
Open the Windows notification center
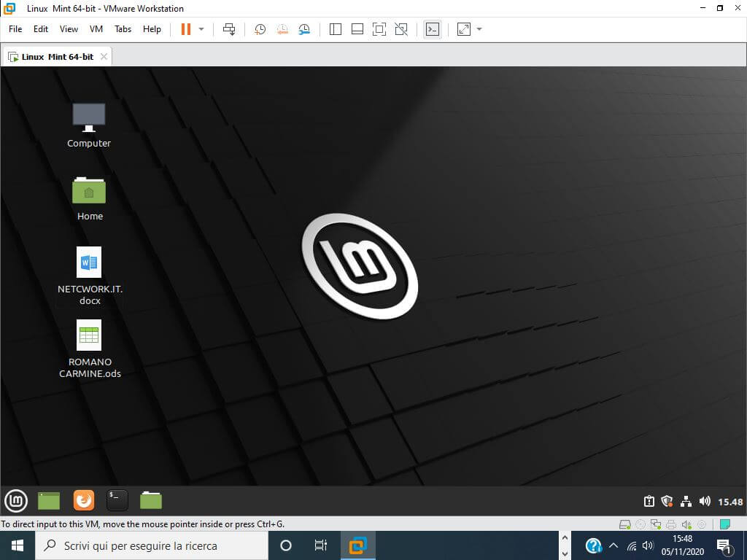[x=724, y=547]
